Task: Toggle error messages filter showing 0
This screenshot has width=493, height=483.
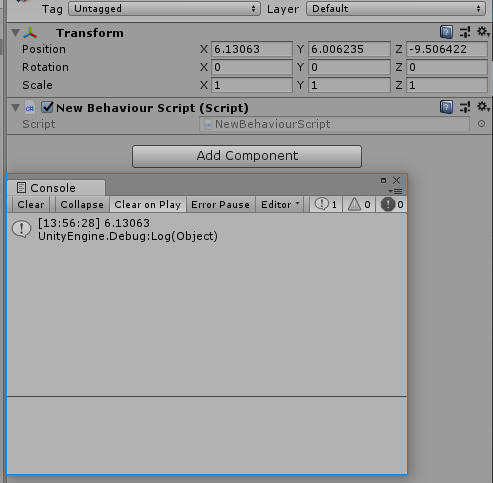Action: click(x=392, y=204)
